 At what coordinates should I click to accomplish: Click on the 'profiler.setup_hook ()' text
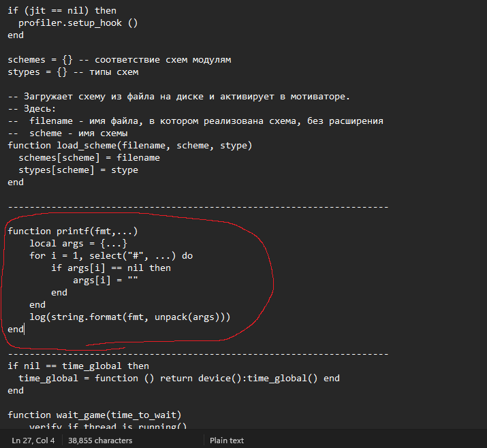click(78, 23)
